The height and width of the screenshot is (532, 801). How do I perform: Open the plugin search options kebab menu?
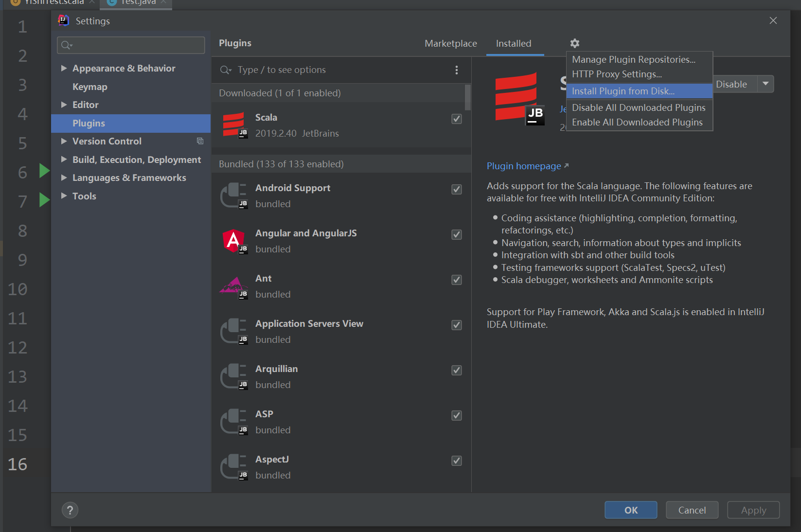[x=456, y=70]
